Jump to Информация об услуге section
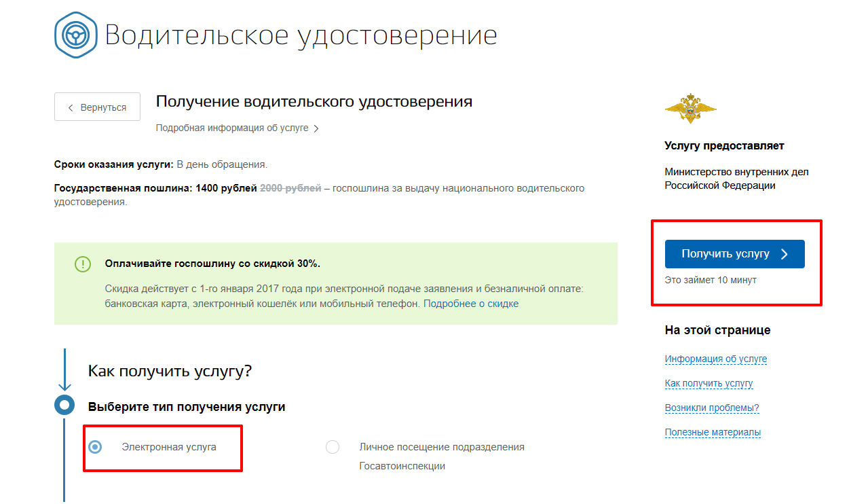 pyautogui.click(x=716, y=359)
